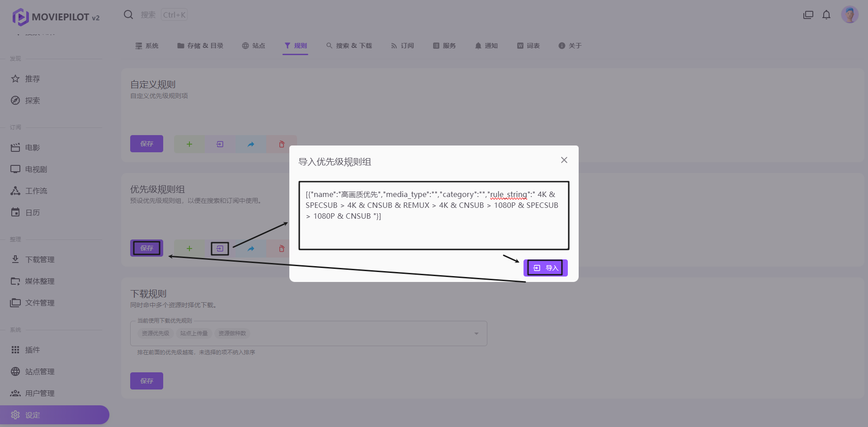Click inside the rule JSON text area
This screenshot has height=427, width=868.
[433, 226]
